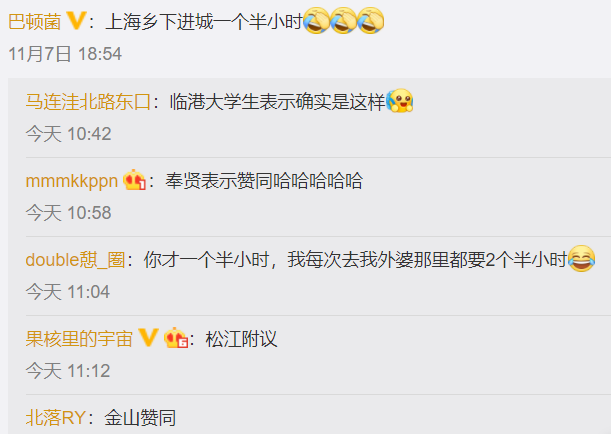Viewport: 611px width, 434px height.
Task: Open the mmmkkppn user profile
Action: click(72, 181)
